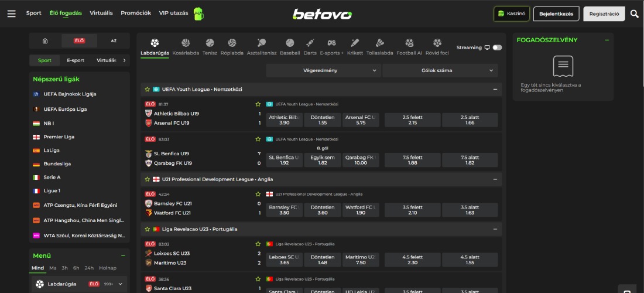Open the Végeredmény market dropdown

pos(323,70)
